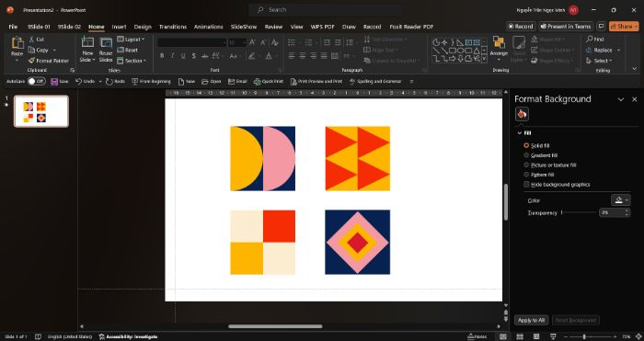Click the Share button

coord(624,27)
